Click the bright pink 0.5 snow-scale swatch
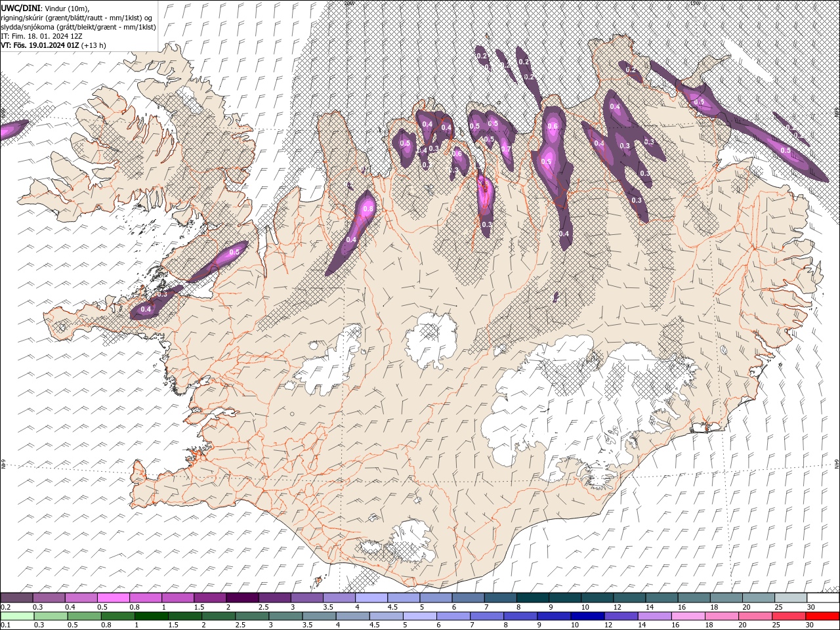The height and width of the screenshot is (630, 840). pos(114,598)
